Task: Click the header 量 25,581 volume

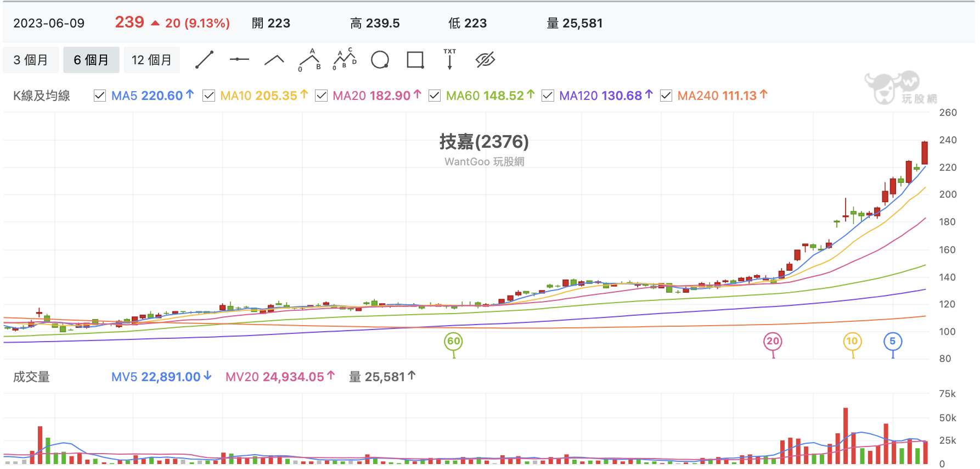Action: pyautogui.click(x=575, y=23)
